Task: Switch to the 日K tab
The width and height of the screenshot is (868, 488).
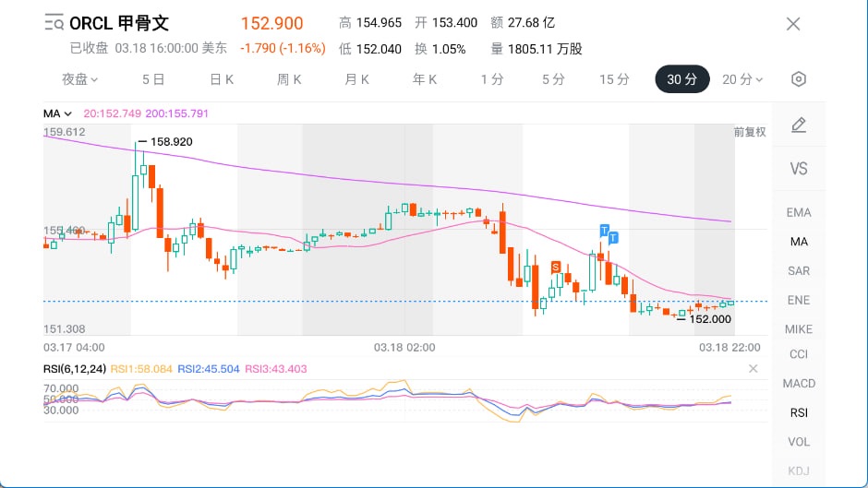Action: click(222, 79)
